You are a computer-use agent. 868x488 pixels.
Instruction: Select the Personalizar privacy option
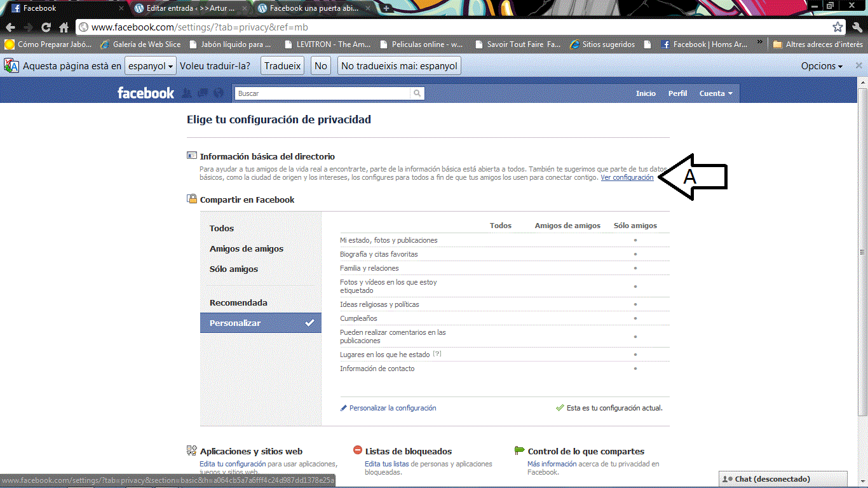coord(261,323)
